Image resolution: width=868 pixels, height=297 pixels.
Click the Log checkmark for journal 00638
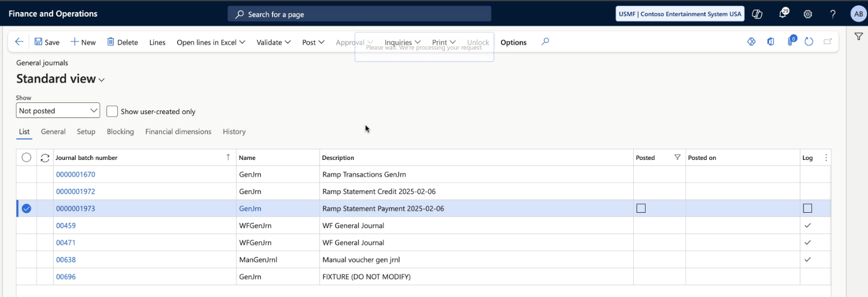point(808,260)
